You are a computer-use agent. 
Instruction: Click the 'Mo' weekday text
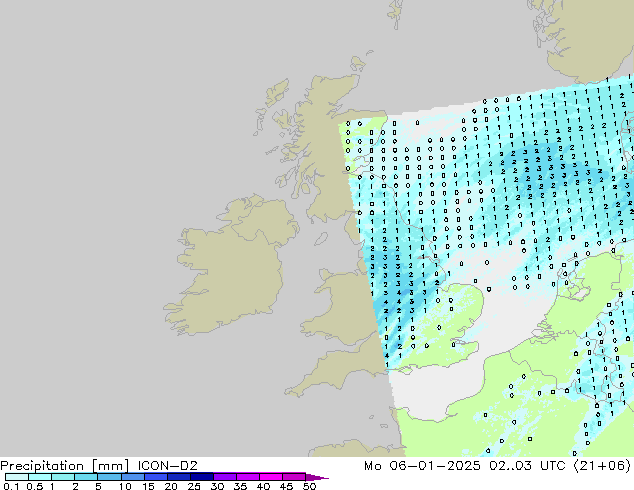click(372, 466)
